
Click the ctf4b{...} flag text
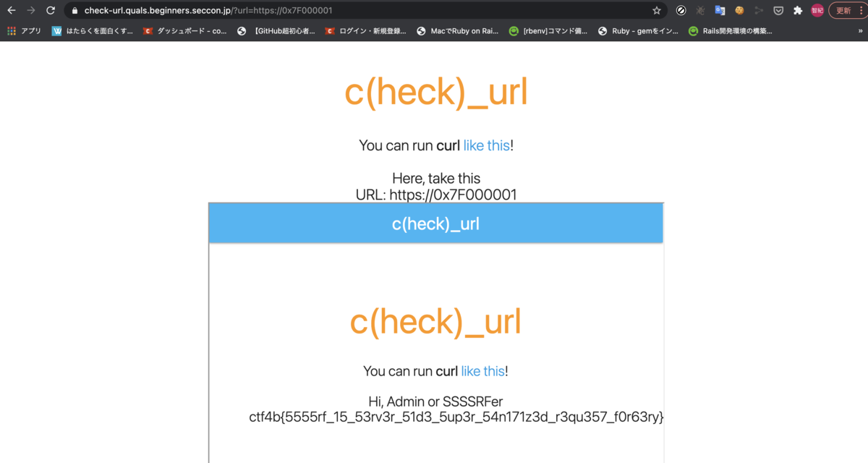456,417
